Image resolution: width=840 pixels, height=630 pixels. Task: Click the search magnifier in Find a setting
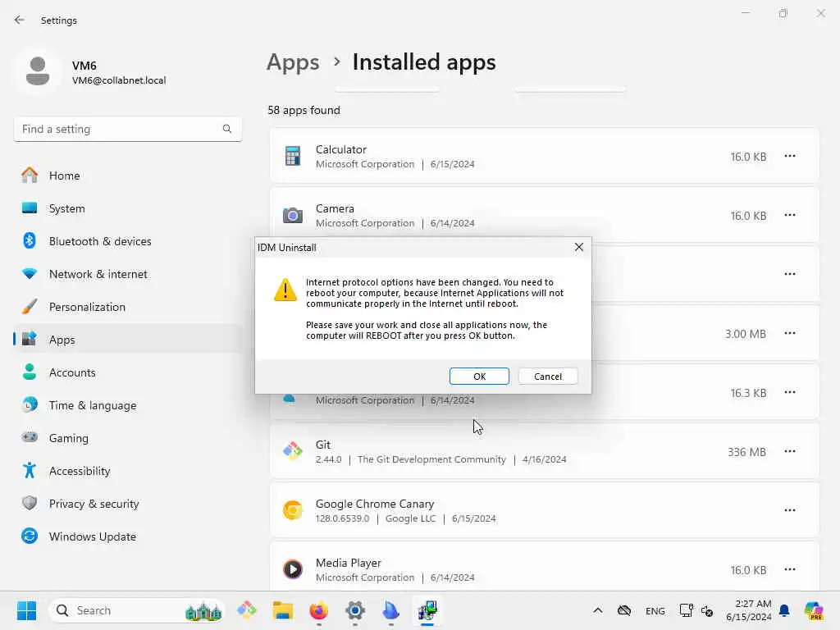(227, 129)
